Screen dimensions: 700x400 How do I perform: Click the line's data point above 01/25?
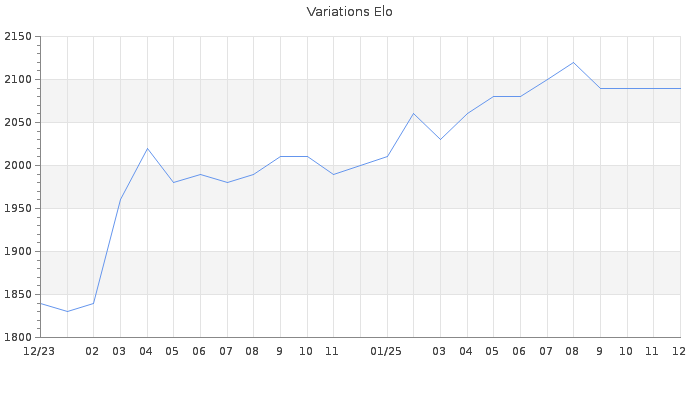[387, 156]
